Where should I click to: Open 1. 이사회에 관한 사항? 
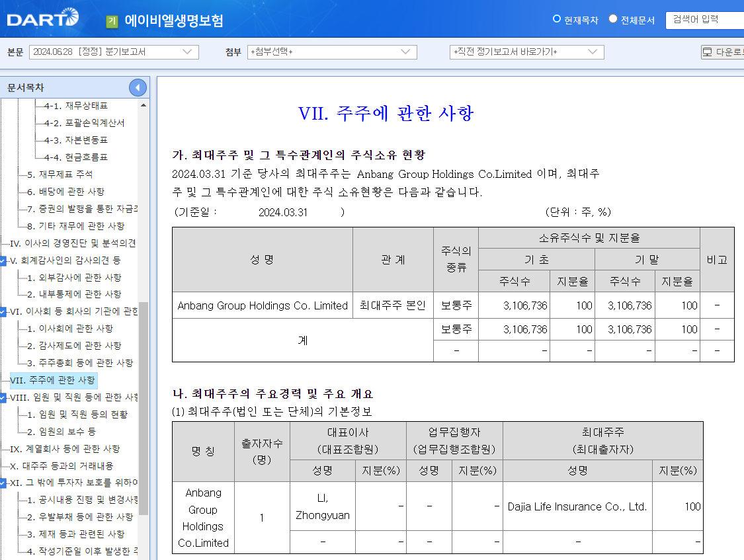69,329
